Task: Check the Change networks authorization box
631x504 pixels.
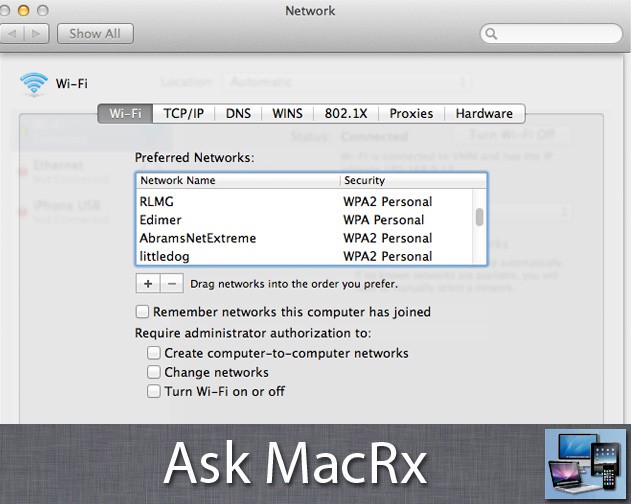Action: pyautogui.click(x=154, y=372)
